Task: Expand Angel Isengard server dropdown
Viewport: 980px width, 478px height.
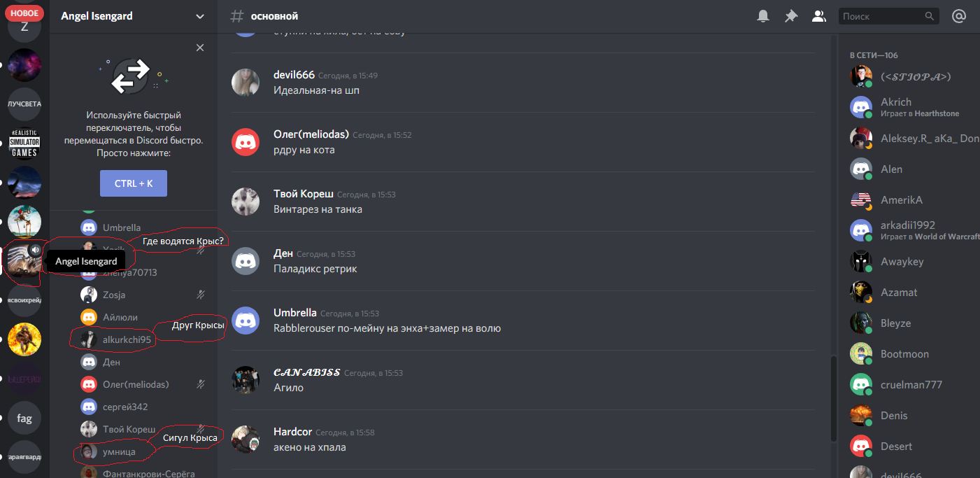Action: [201, 16]
